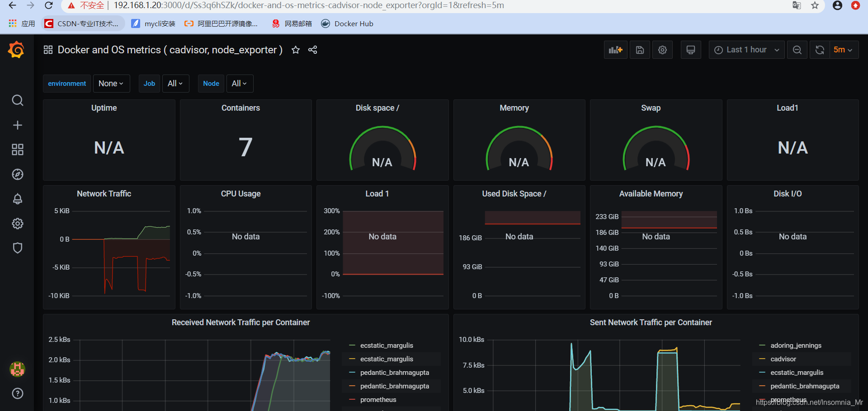868x411 pixels.
Task: Open the Swap panel title
Action: pos(651,108)
